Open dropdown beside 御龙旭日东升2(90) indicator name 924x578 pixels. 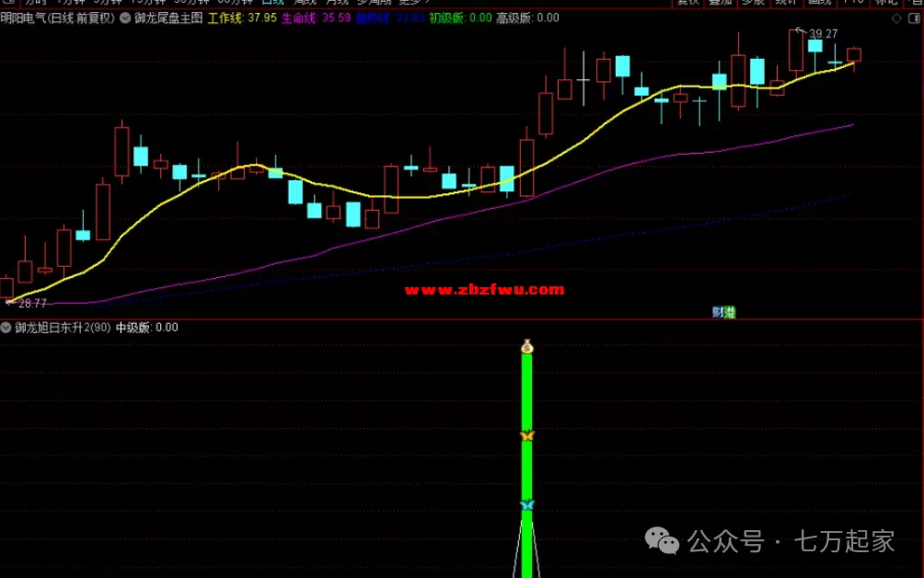click(6, 328)
